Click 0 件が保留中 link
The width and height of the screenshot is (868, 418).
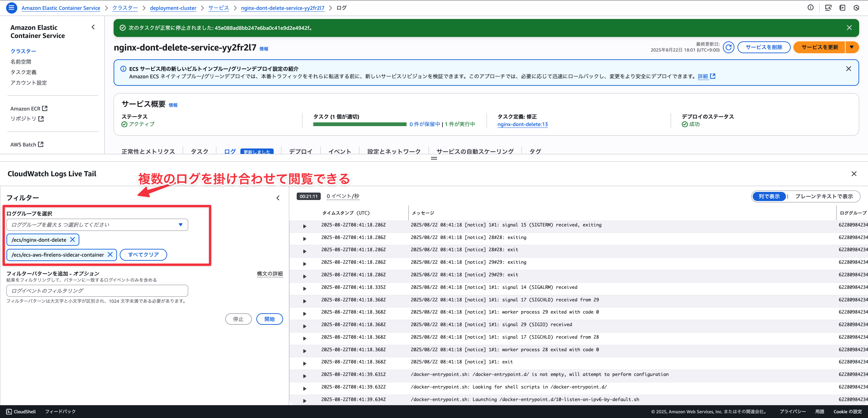click(425, 124)
